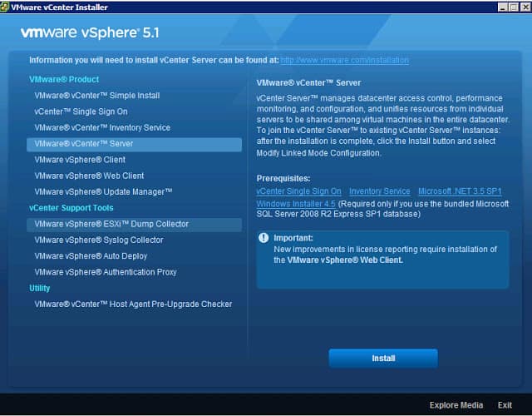Close the vCenter Installer window
This screenshot has height=416, width=532.
(x=525, y=7)
